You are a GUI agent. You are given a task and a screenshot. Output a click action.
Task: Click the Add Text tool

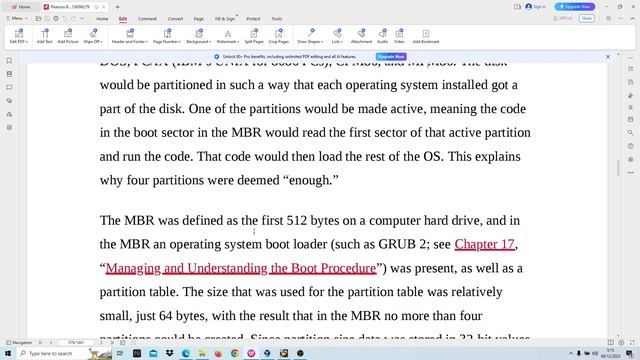44,36
